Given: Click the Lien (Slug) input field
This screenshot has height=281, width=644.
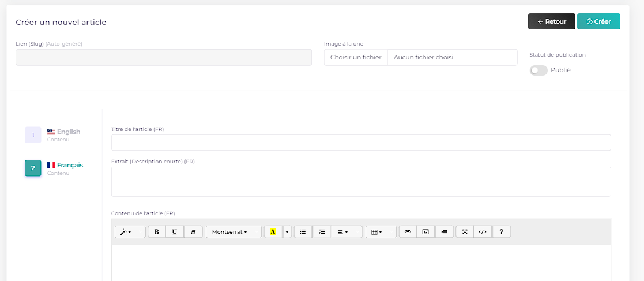Looking at the screenshot, I should click(x=164, y=58).
